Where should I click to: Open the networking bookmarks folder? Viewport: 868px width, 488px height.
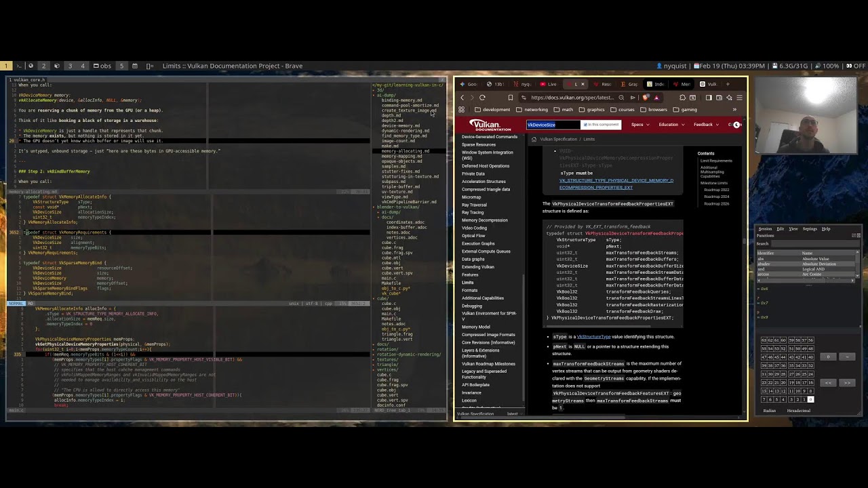point(532,110)
